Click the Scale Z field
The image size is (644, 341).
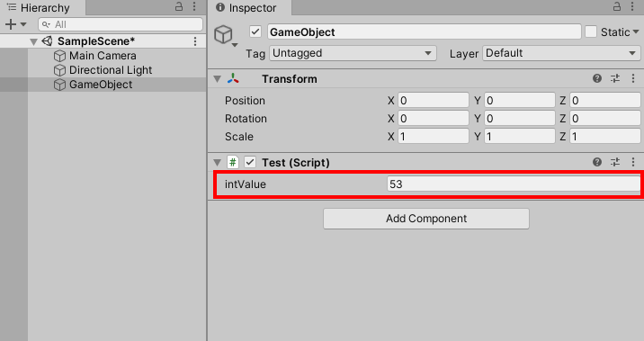pyautogui.click(x=605, y=137)
